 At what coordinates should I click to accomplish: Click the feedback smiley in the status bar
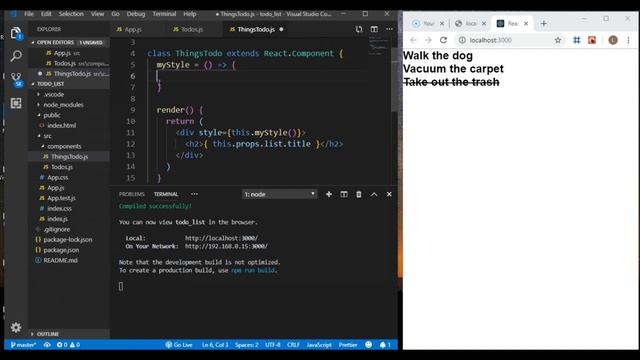[368, 345]
